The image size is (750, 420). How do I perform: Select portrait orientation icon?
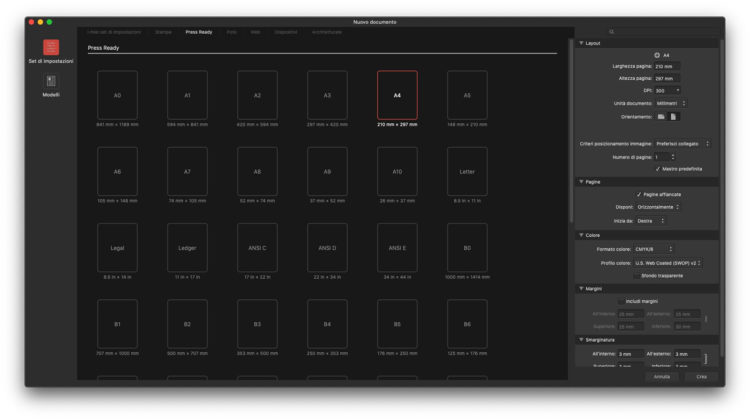673,117
